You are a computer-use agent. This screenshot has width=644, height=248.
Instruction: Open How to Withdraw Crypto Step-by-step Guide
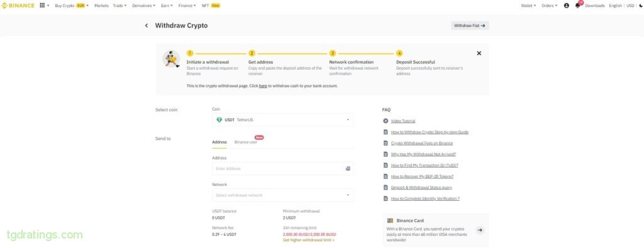point(430,132)
